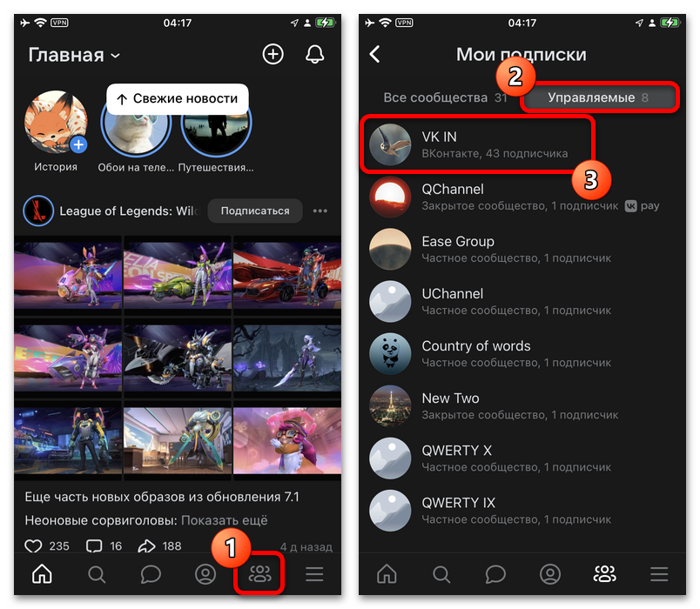Open notifications bell icon
Screen dimensions: 700x609
click(x=314, y=55)
